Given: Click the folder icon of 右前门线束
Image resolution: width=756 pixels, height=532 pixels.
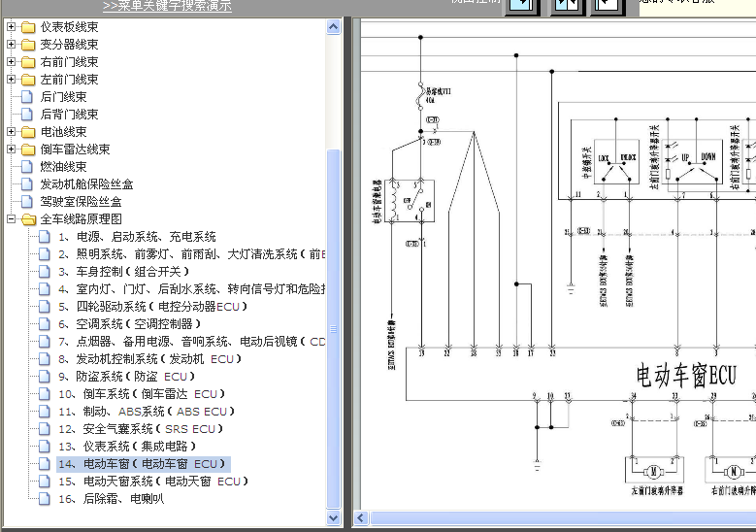Looking at the screenshot, I should [x=28, y=62].
